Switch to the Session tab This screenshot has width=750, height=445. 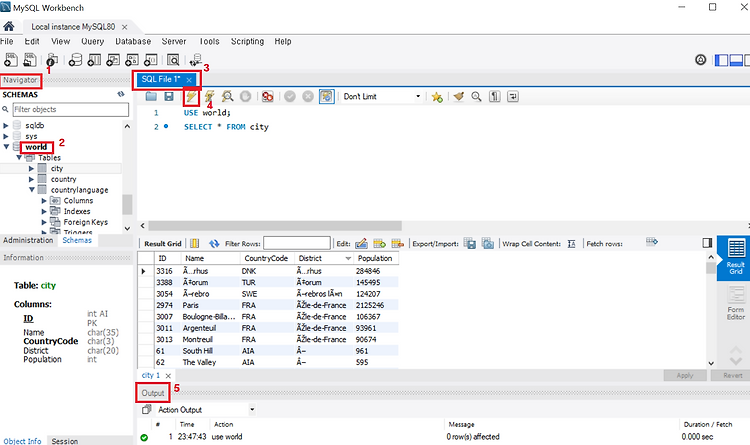(65, 441)
